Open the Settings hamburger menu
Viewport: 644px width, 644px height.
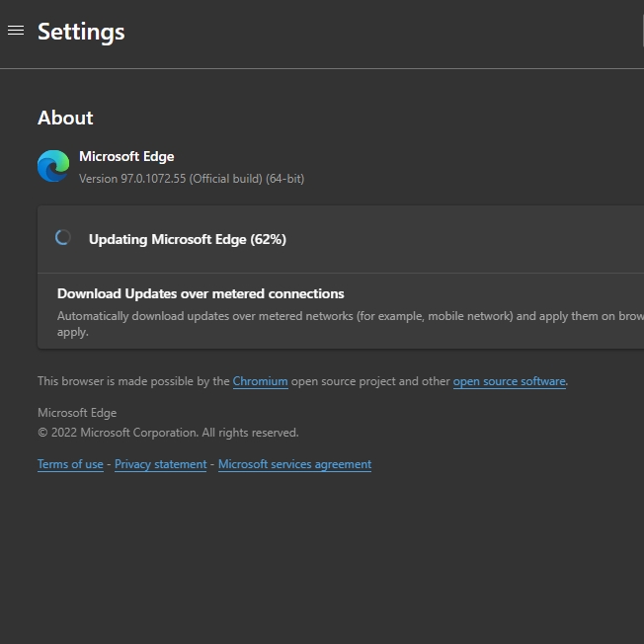point(16,31)
